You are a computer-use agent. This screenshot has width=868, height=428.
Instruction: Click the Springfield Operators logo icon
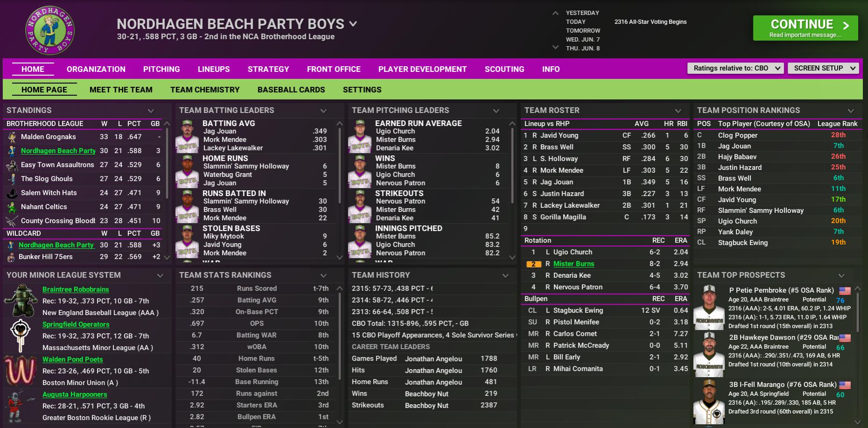coord(20,335)
